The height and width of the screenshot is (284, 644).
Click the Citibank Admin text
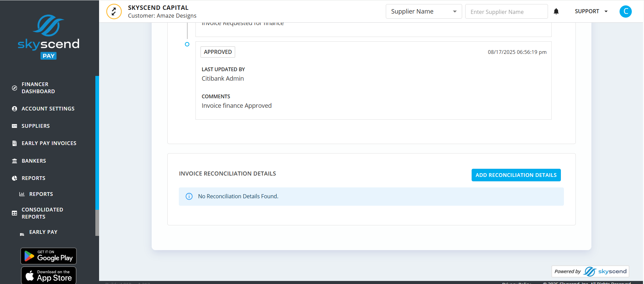tap(223, 79)
